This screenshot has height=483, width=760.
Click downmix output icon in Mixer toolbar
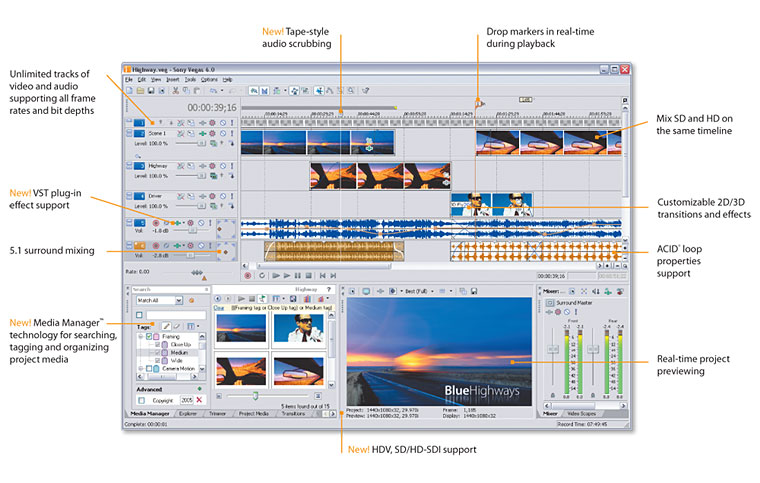click(x=596, y=291)
